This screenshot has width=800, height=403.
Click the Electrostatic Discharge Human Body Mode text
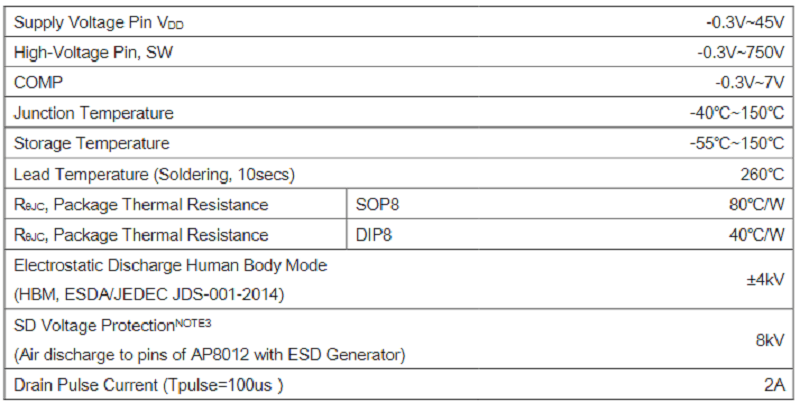click(x=170, y=265)
